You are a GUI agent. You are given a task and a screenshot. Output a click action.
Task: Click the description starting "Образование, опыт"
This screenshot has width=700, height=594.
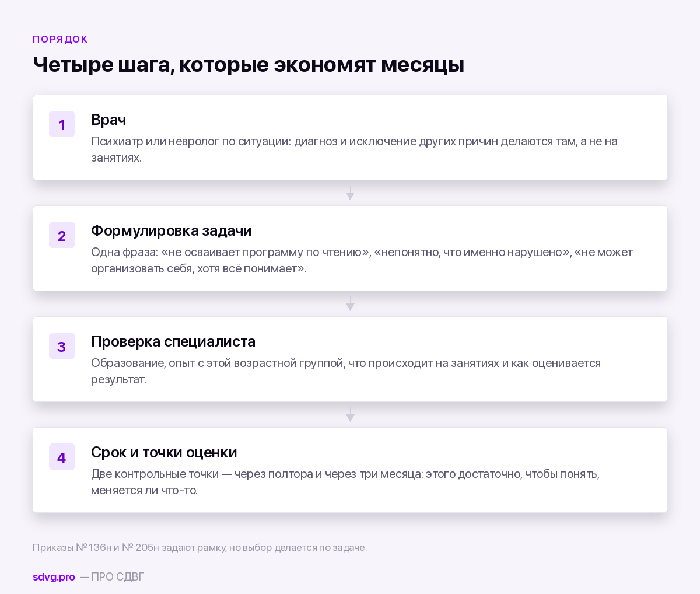point(346,371)
